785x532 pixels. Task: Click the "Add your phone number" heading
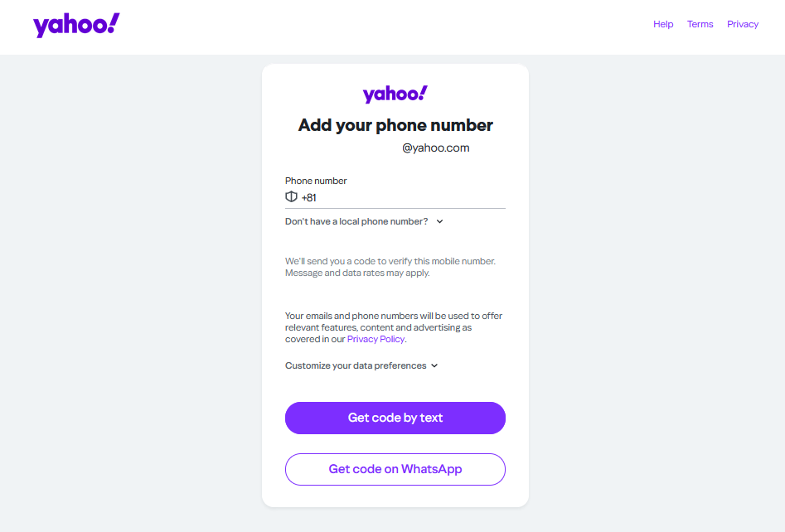pyautogui.click(x=395, y=125)
